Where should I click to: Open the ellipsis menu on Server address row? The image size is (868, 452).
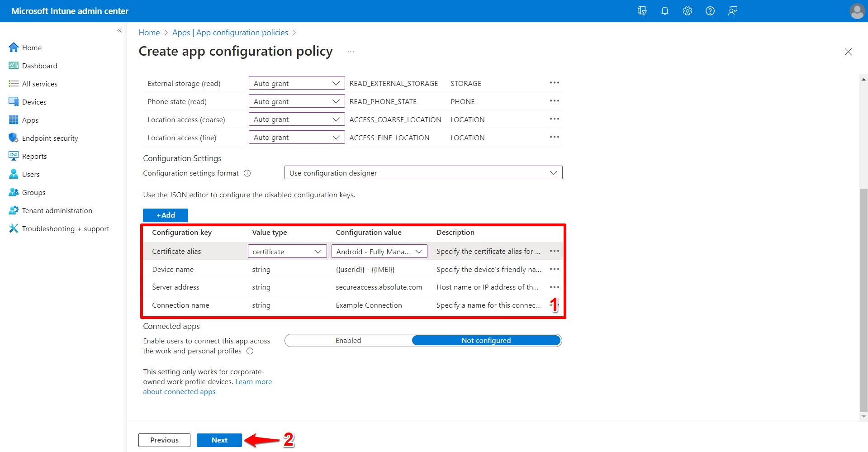point(554,287)
